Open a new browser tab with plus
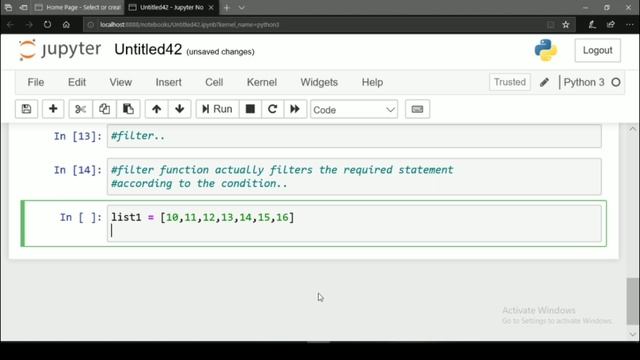The width and height of the screenshot is (640, 360). click(x=227, y=8)
